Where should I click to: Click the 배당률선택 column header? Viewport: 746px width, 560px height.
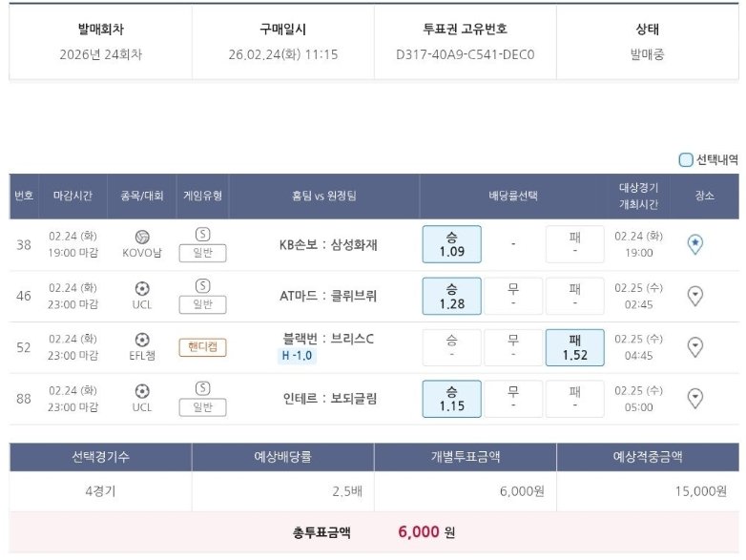513,196
